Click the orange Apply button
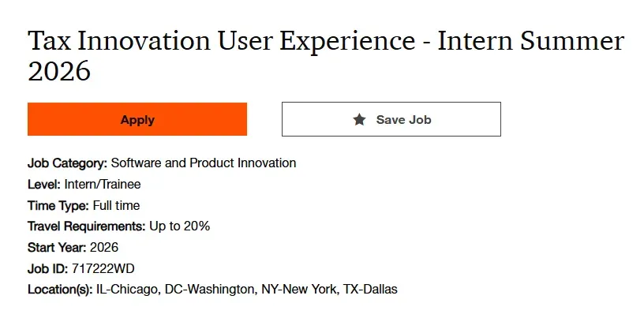The image size is (644, 318). pos(137,120)
